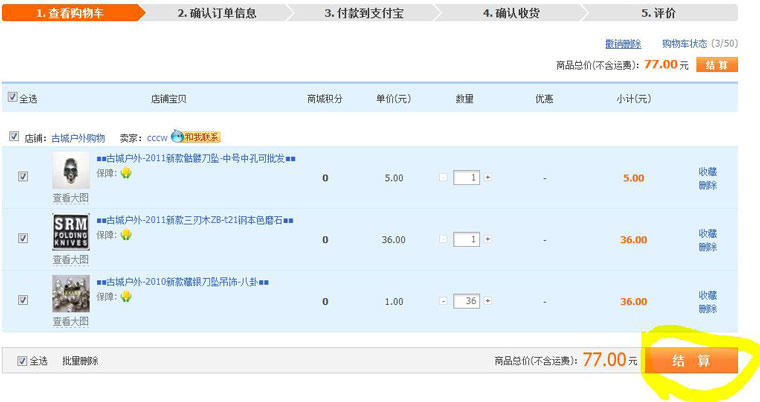Click the guarantee icon of the skull pendant item

click(x=126, y=173)
